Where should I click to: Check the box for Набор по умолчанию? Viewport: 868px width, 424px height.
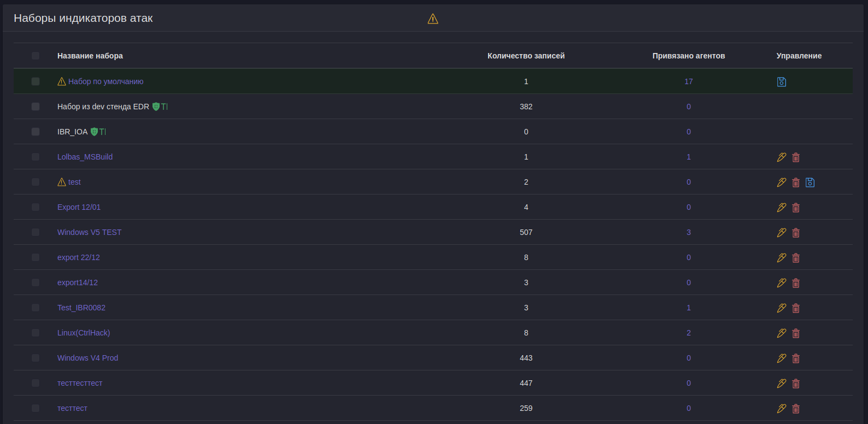coord(36,81)
